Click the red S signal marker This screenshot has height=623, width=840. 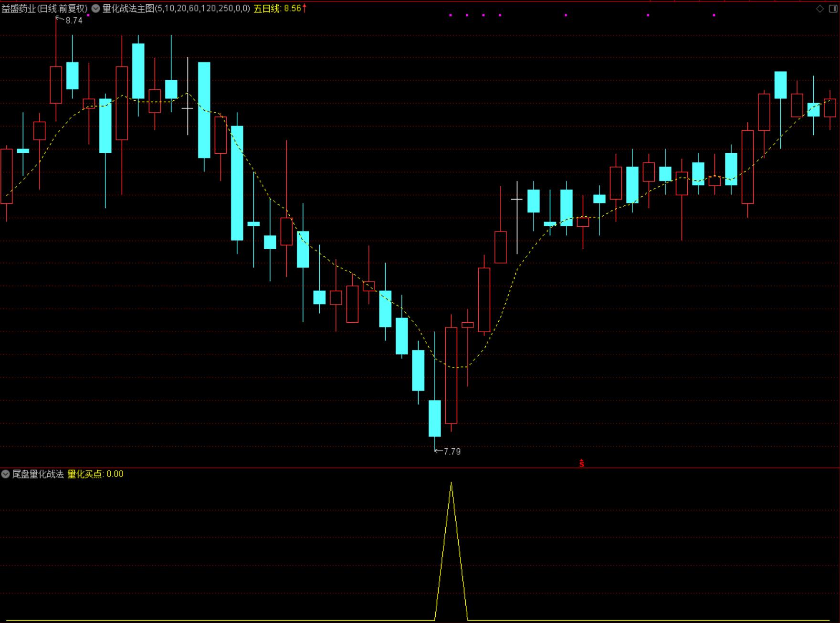tap(582, 463)
